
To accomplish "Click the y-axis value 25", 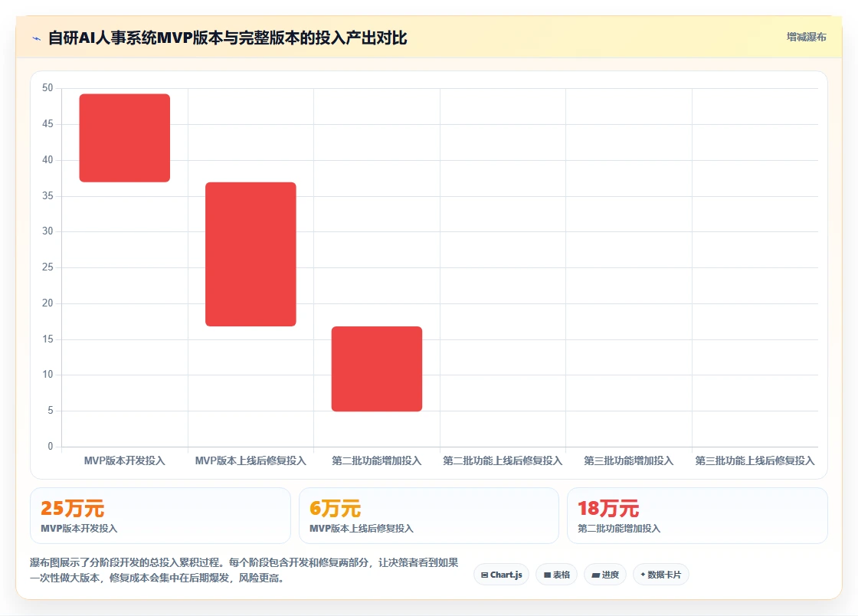I will [47, 267].
